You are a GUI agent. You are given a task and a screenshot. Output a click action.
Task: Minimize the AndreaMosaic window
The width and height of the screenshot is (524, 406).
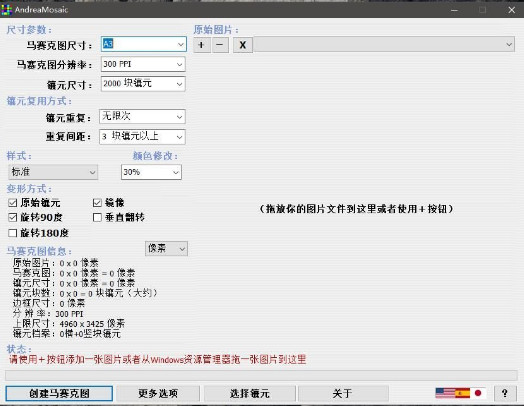click(x=454, y=10)
